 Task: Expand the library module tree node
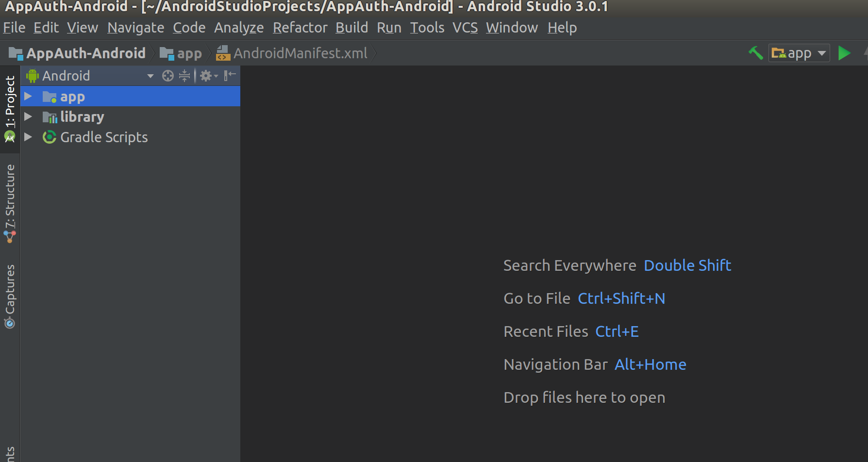(28, 117)
